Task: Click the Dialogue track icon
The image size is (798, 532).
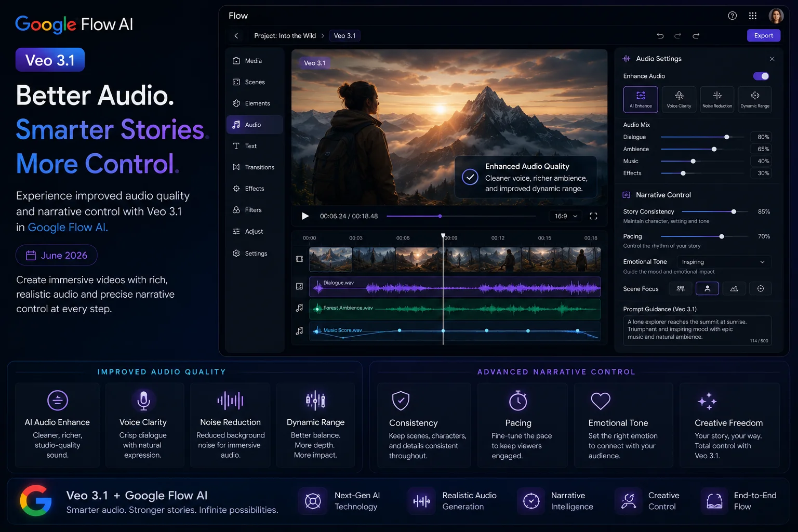Action: pos(299,286)
